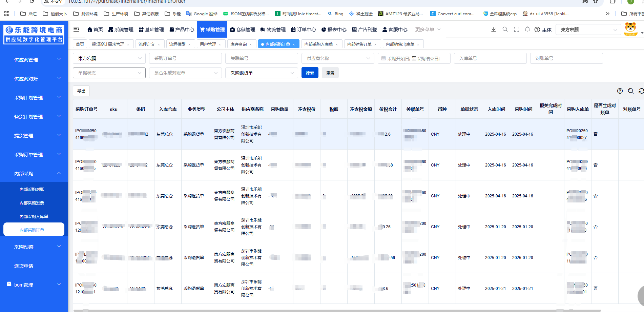The width and height of the screenshot is (644, 312).
Task: Open the 是否生成对账单 dropdown
Action: coord(185,73)
